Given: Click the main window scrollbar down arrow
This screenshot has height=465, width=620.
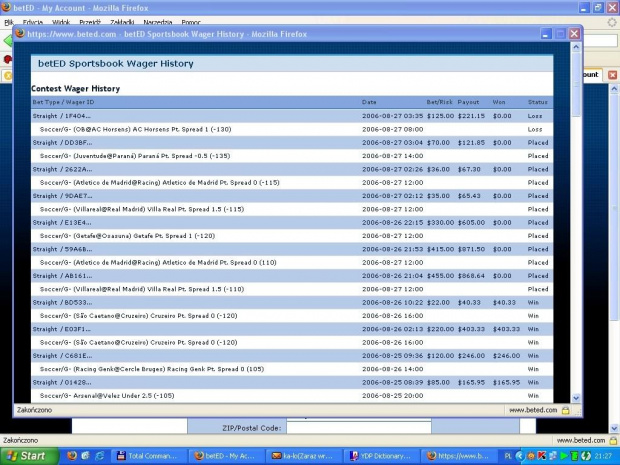Looking at the screenshot, I should click(613, 427).
